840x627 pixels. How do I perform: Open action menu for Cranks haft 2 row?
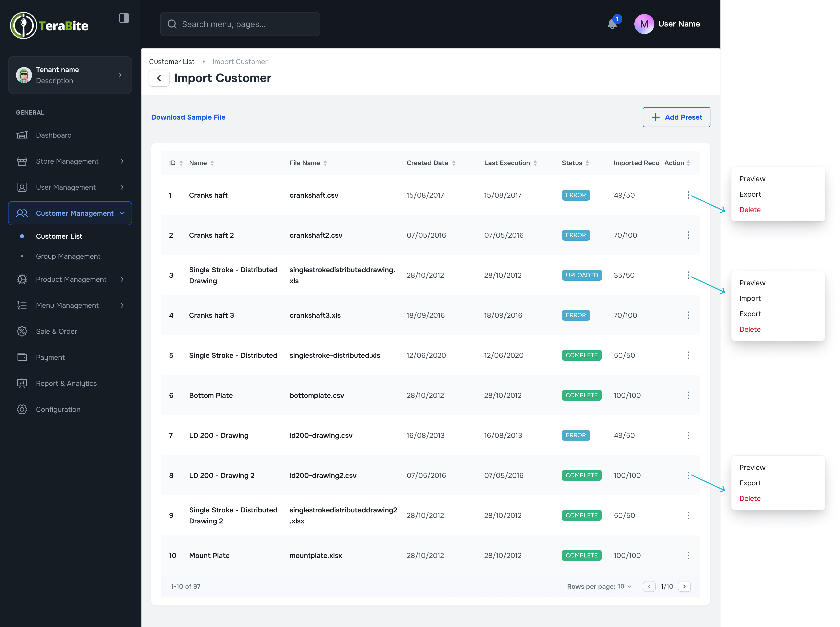click(x=688, y=235)
